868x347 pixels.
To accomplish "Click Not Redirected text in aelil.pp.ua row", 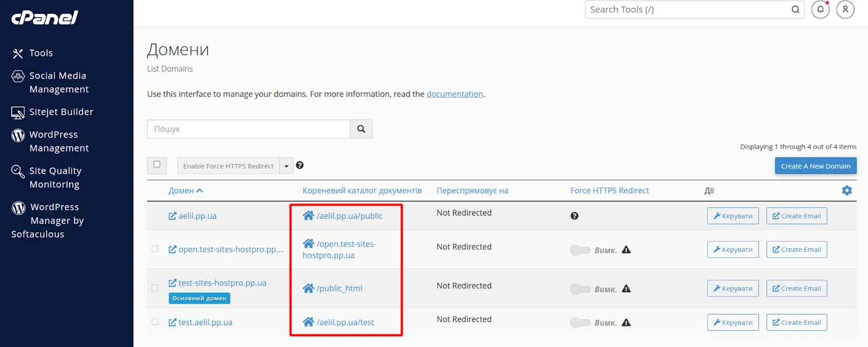I will (x=464, y=213).
